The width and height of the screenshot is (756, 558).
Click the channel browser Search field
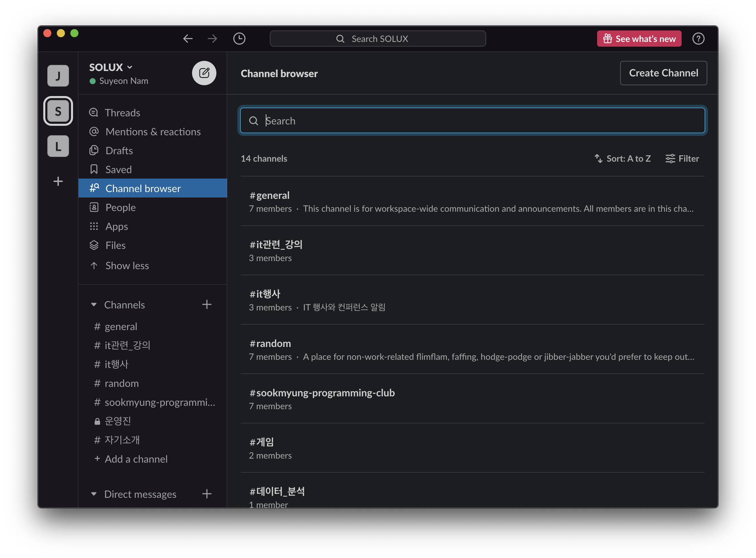click(472, 121)
